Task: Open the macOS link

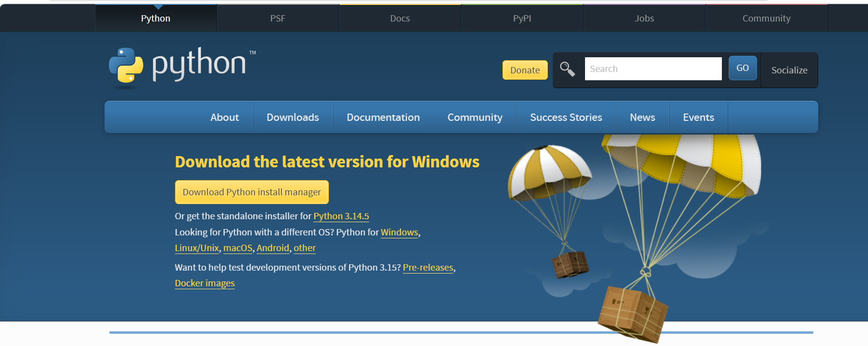Action: coord(238,248)
